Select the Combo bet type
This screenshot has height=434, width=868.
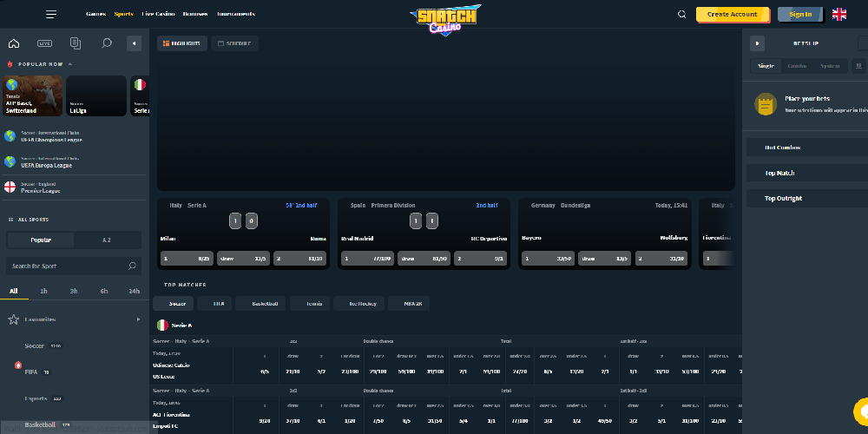796,66
